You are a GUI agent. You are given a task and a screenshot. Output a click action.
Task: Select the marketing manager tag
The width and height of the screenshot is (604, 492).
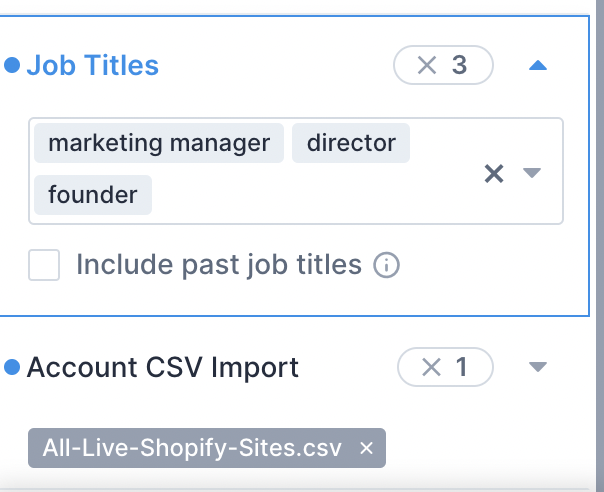click(159, 143)
